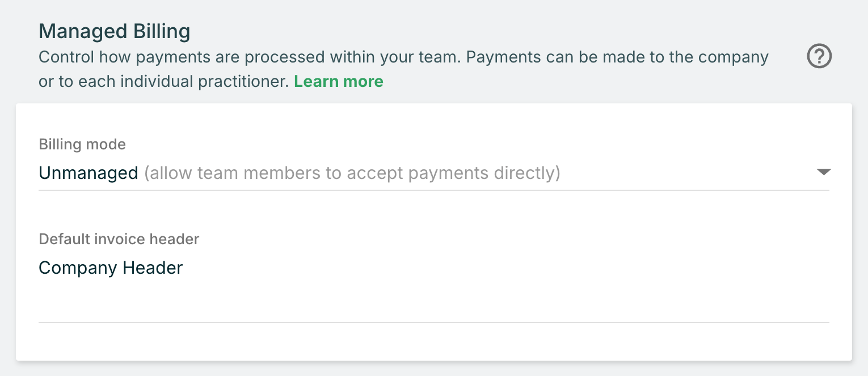Open the Learn more link
The width and height of the screenshot is (868, 376).
(x=339, y=82)
